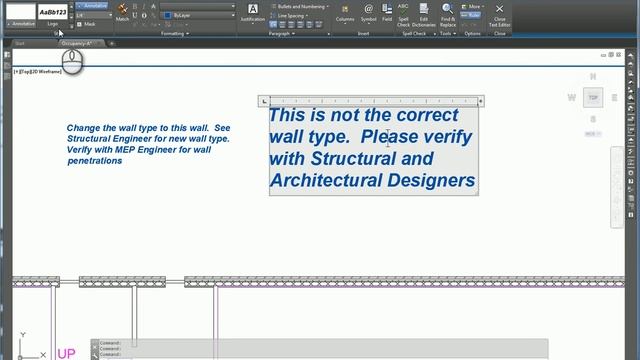Expand the text style gallery

pos(71,27)
